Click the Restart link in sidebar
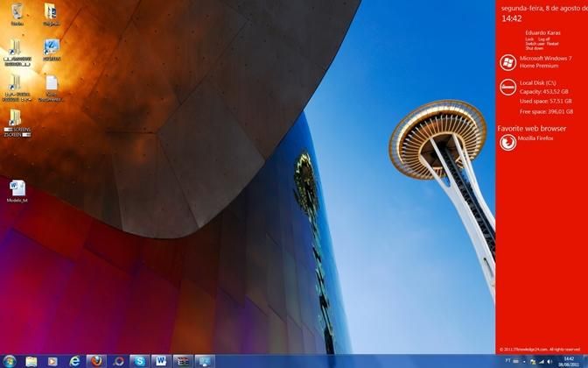The width and height of the screenshot is (588, 368). coord(550,43)
